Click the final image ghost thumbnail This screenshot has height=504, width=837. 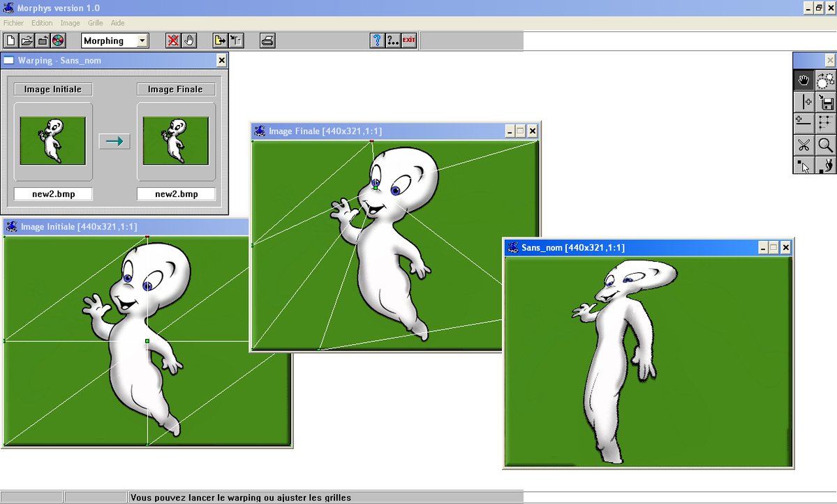pyautogui.click(x=176, y=141)
